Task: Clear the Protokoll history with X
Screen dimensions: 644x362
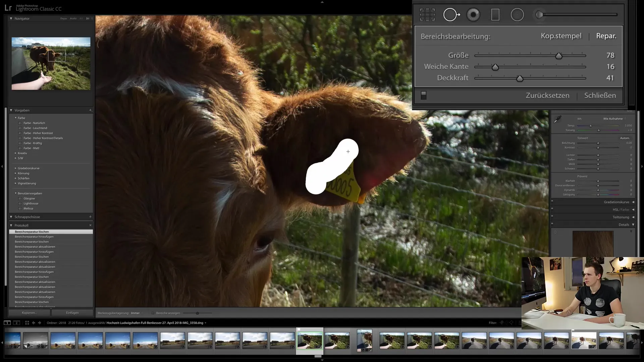Action: (90, 225)
